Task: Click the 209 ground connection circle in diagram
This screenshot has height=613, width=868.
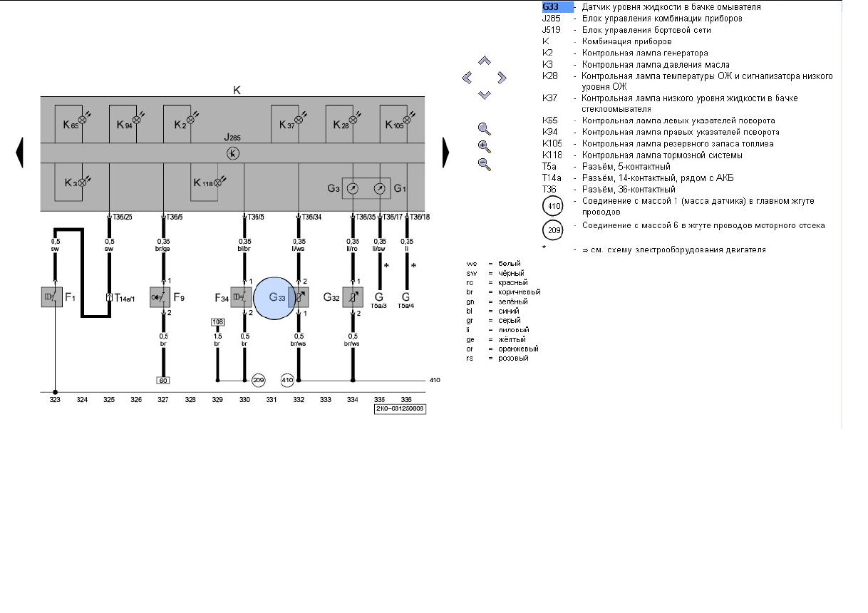Action: pyautogui.click(x=258, y=380)
